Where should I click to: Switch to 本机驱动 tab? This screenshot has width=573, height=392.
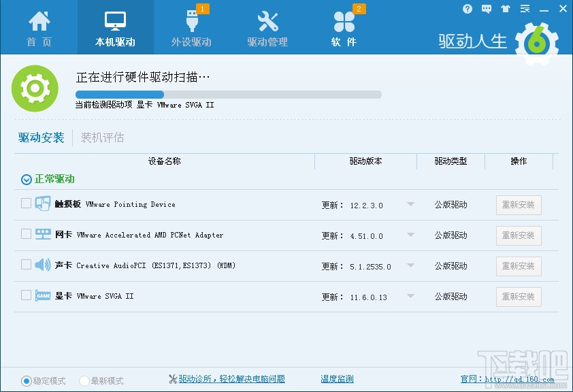point(116,29)
